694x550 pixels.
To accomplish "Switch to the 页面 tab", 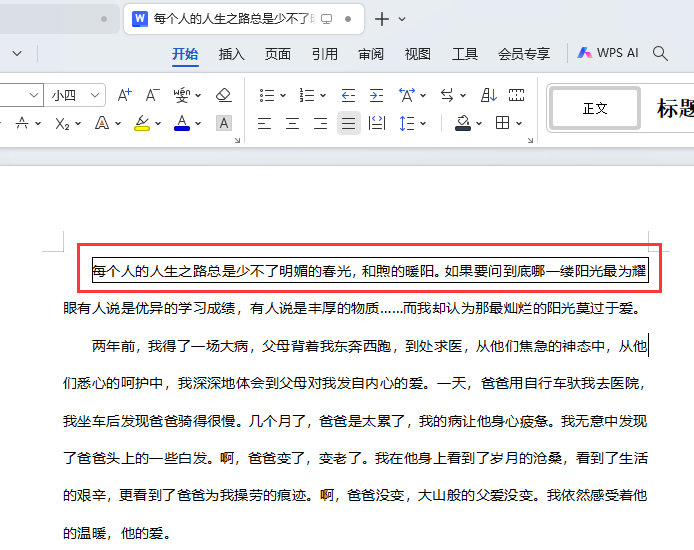I will 278,54.
